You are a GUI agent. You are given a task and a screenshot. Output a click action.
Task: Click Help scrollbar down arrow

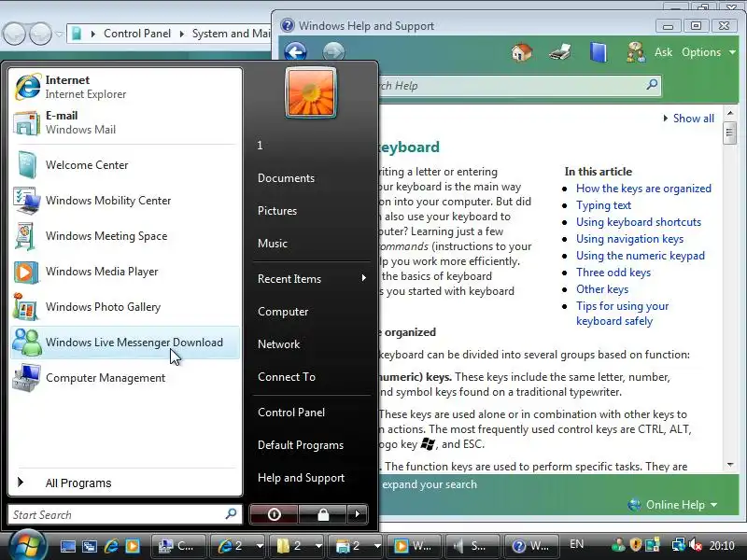[730, 465]
